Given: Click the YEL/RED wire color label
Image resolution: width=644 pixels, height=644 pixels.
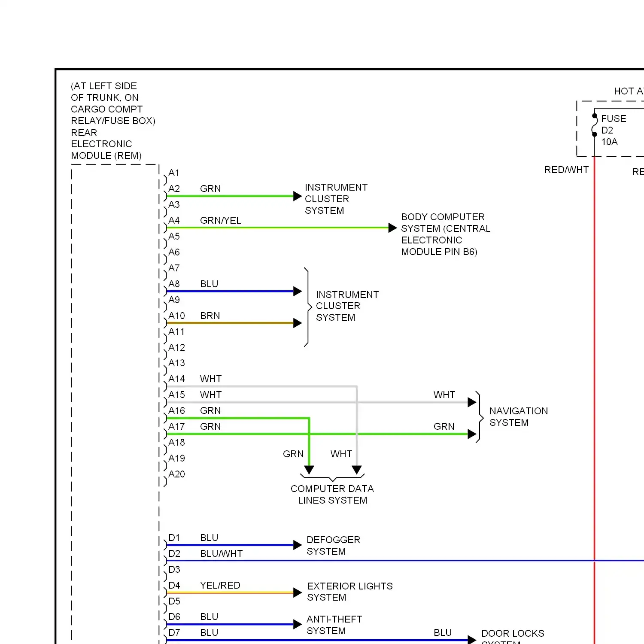Looking at the screenshot, I should (x=220, y=586).
